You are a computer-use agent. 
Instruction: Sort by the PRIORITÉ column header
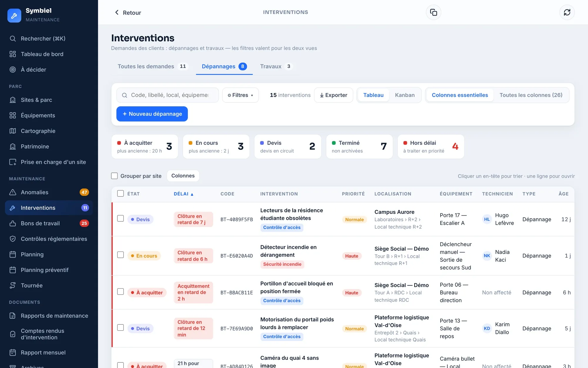point(353,194)
